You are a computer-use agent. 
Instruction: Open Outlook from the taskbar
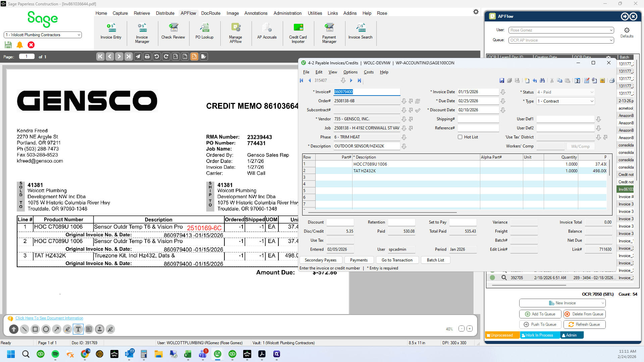tap(129, 354)
